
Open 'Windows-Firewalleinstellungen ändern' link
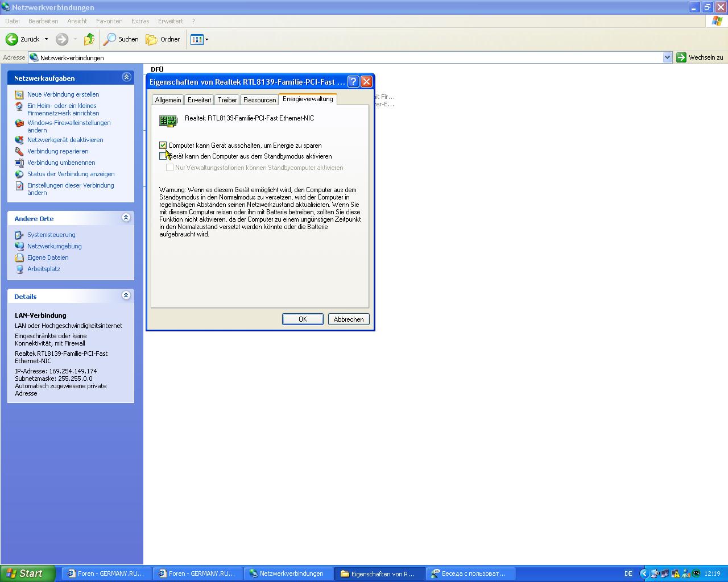[x=69, y=127]
